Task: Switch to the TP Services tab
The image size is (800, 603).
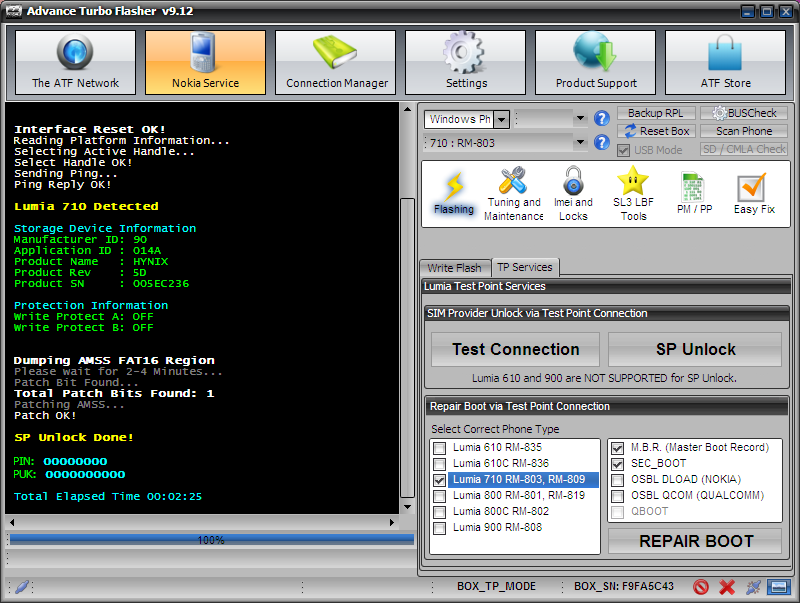Action: coord(525,267)
